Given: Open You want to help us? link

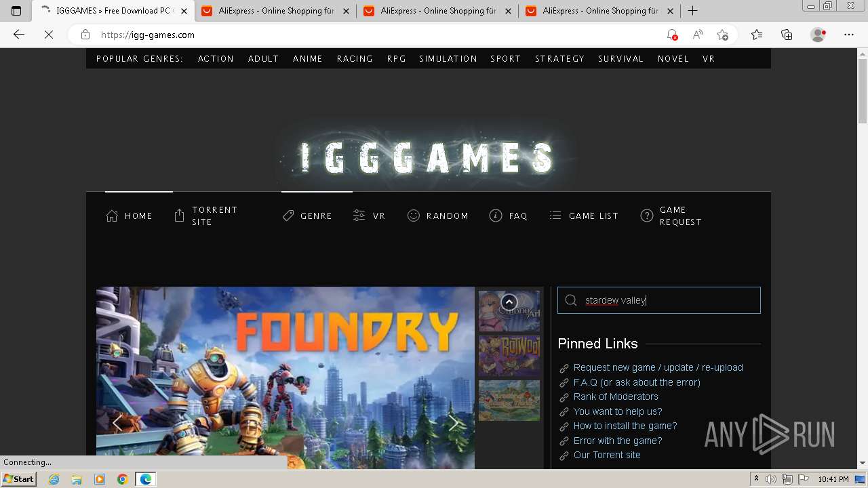Looking at the screenshot, I should pyautogui.click(x=618, y=411).
